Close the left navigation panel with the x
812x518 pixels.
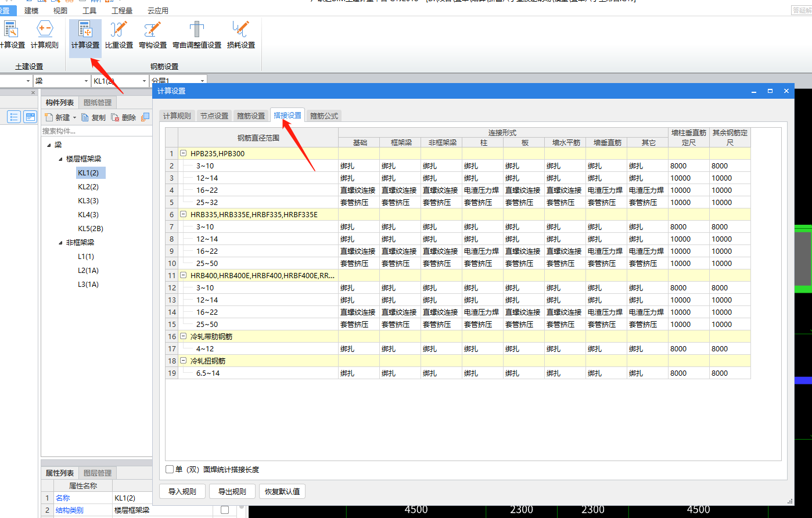coord(33,92)
